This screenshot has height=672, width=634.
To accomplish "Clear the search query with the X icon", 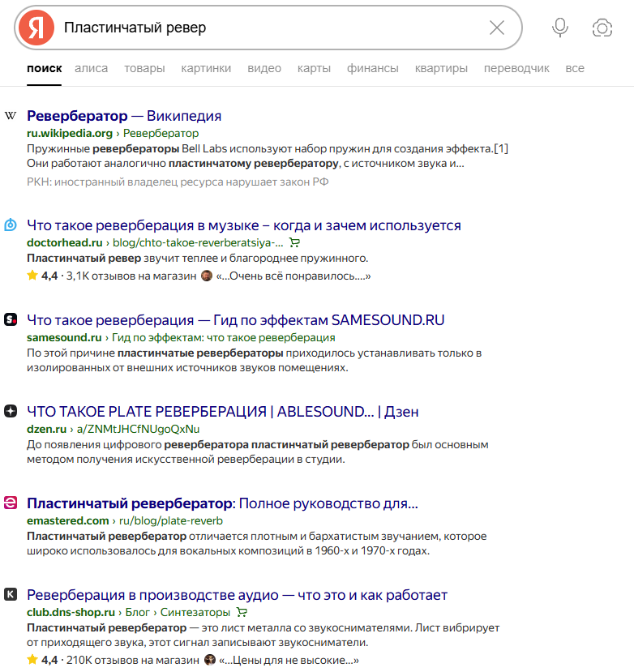I will click(x=497, y=28).
